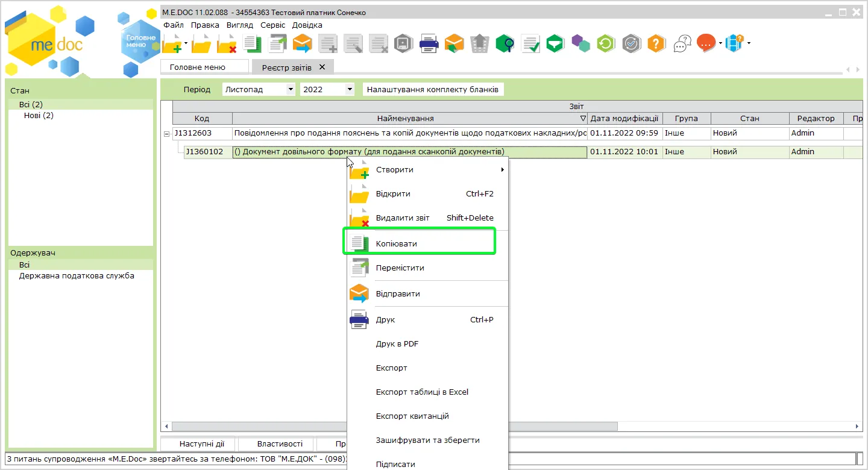Click the Властивості button
868x470 pixels.
point(277,444)
